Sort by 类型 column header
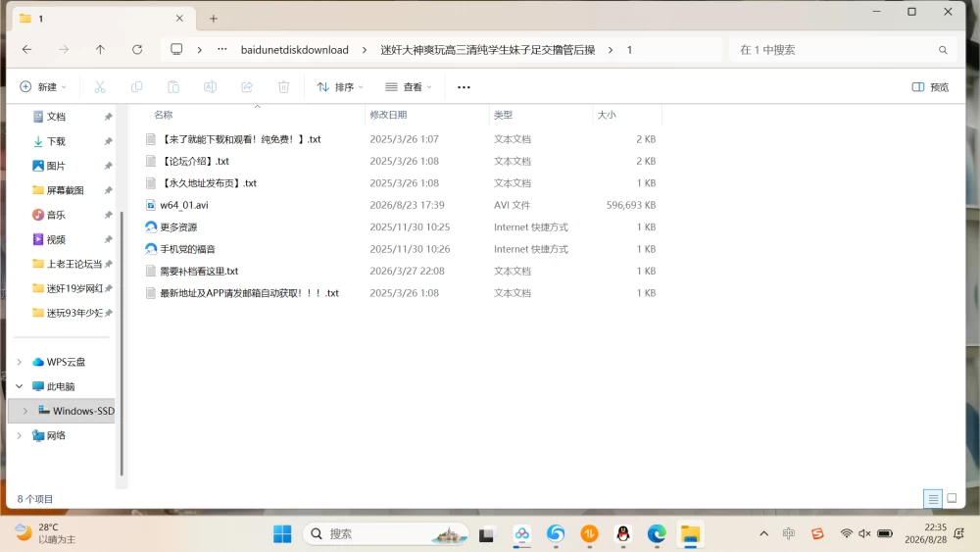Image resolution: width=980 pixels, height=552 pixels. point(503,115)
